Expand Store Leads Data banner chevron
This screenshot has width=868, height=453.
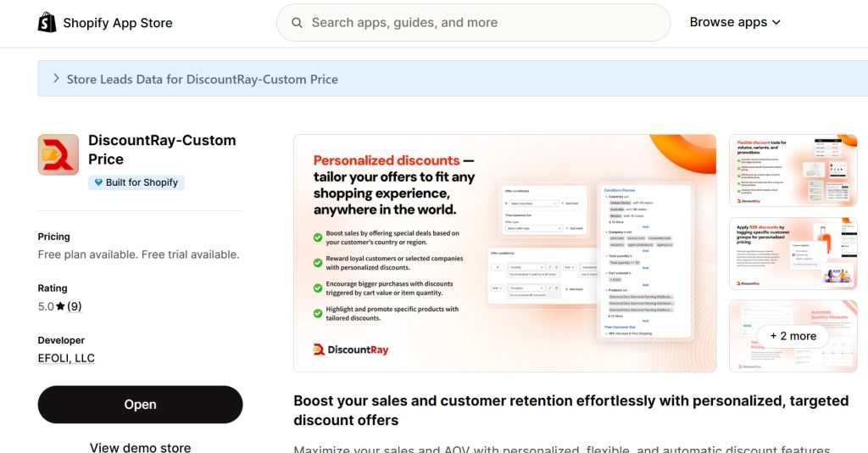coord(56,79)
